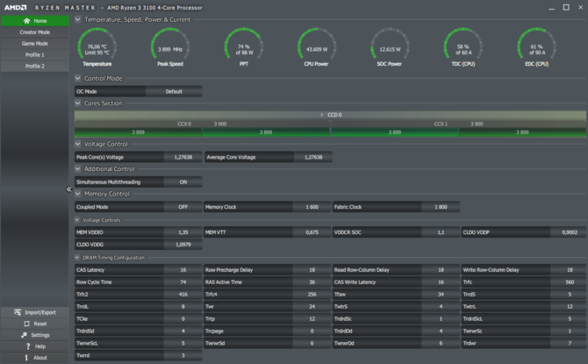
Task: Toggle Simultaneous Multithreading ON value
Action: click(x=183, y=182)
